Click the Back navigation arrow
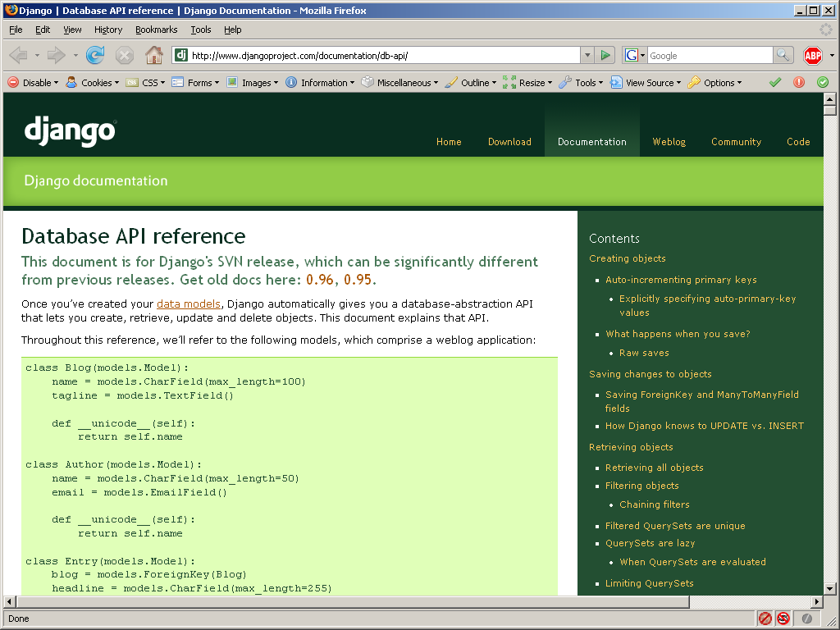Screen dimensions: 840x630 (x=19, y=55)
